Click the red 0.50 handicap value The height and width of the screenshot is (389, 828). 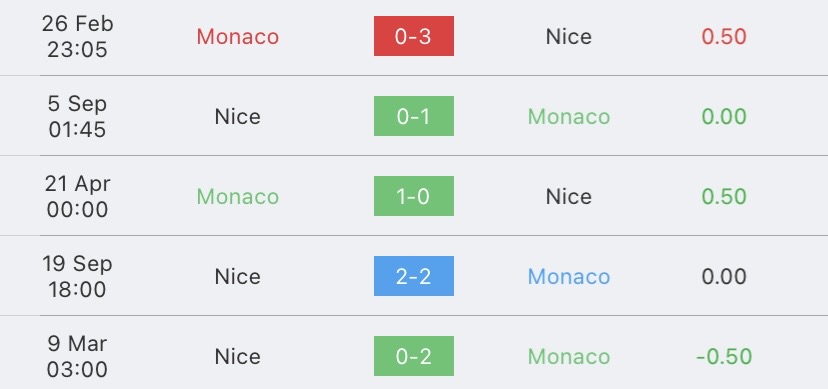coord(724,36)
